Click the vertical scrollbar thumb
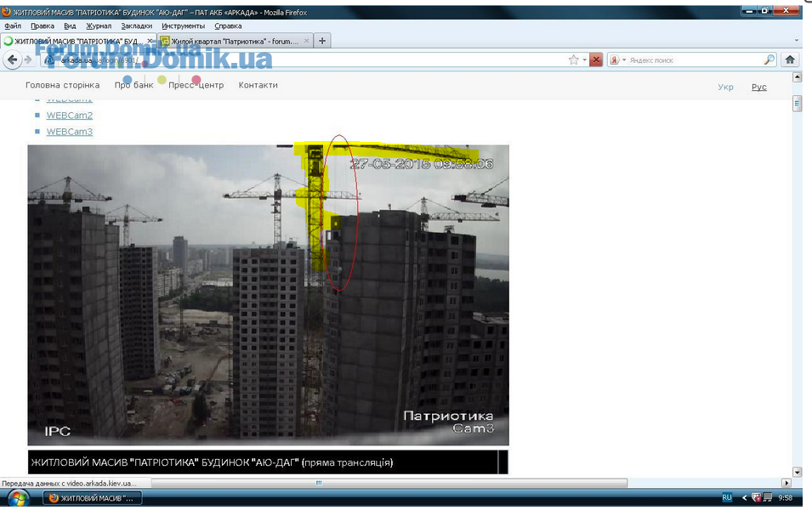 tap(797, 104)
